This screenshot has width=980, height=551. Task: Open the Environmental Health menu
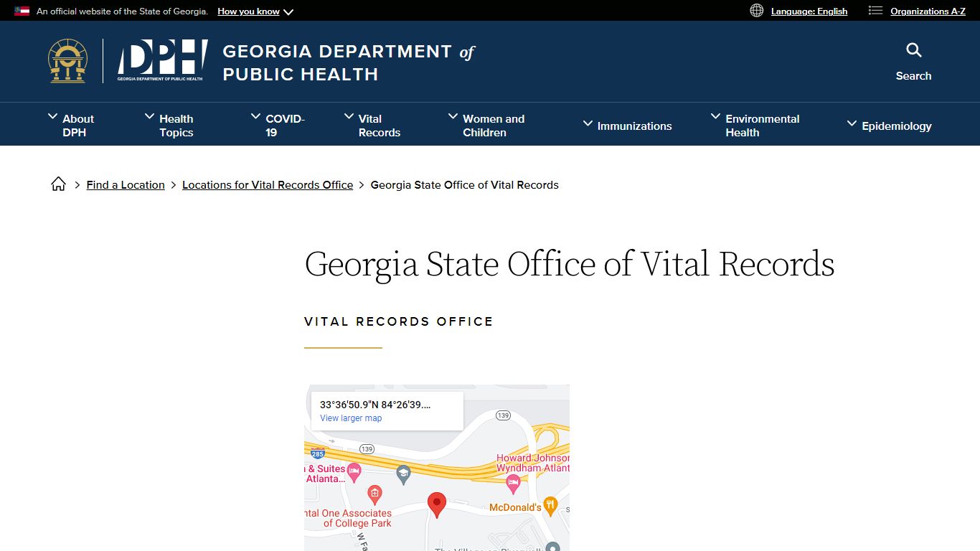pos(762,126)
